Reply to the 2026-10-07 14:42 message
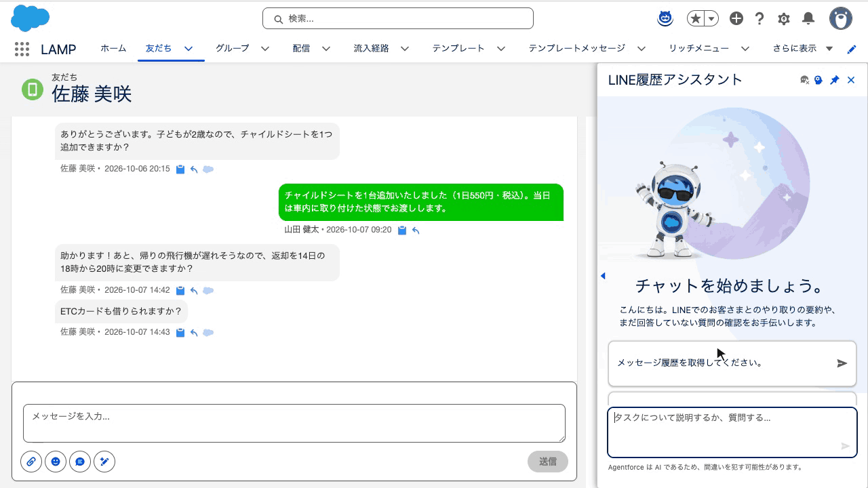 (194, 290)
